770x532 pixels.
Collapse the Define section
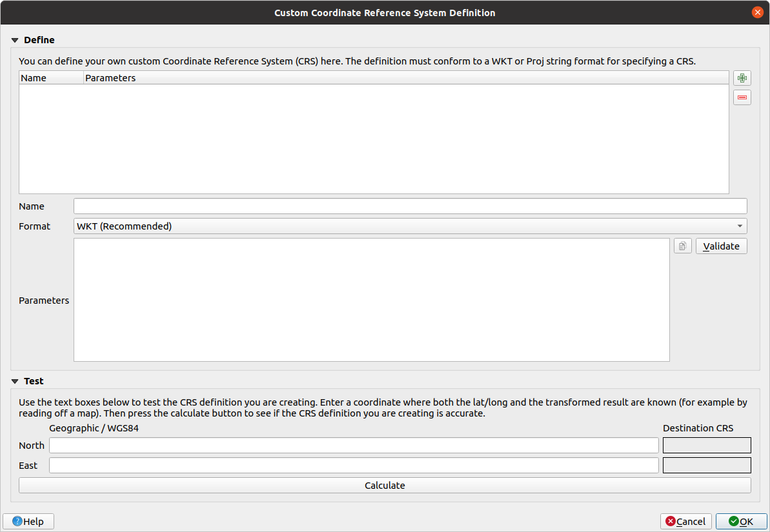click(15, 40)
